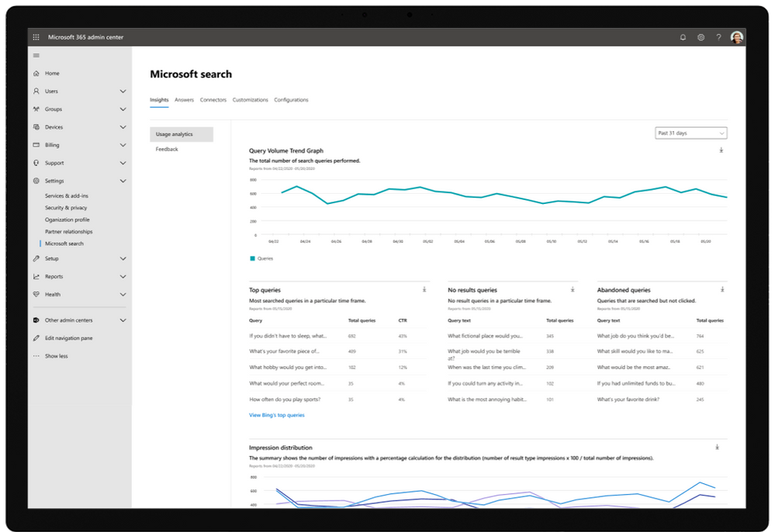Select Usage analytics in the side menu
The image size is (775, 532).
click(x=182, y=134)
